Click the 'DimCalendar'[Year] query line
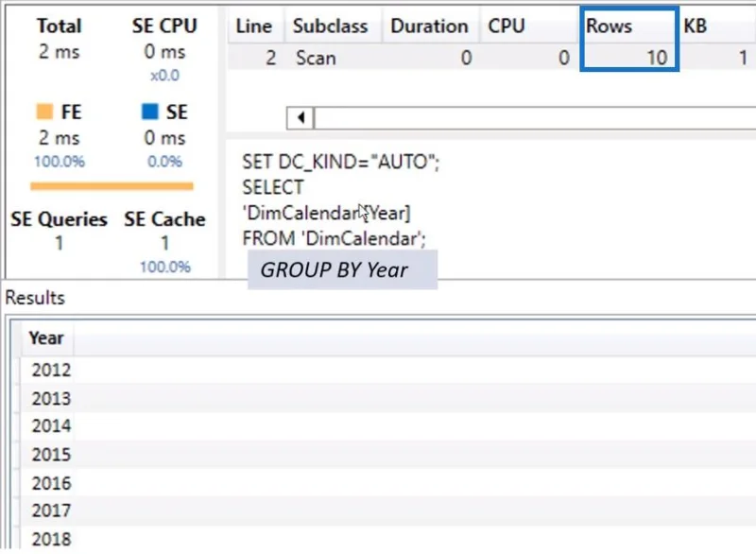Viewport: 756px width, 554px height. pyautogui.click(x=326, y=213)
